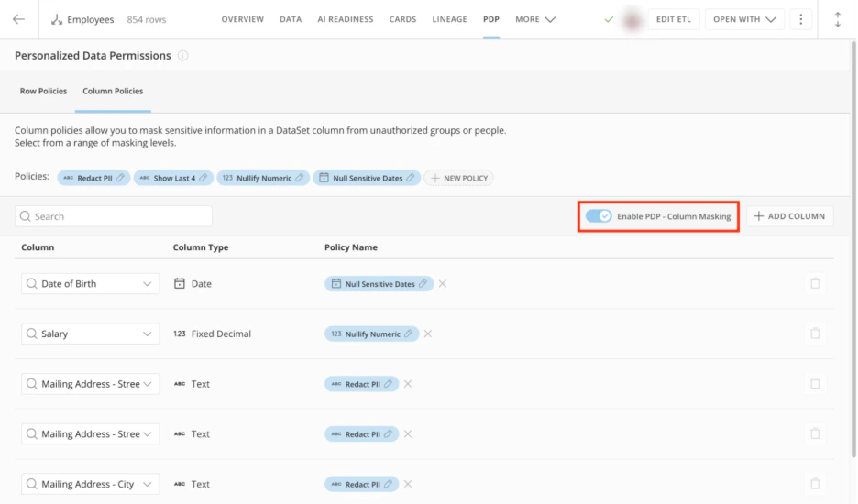The width and height of the screenshot is (858, 504).
Task: Remove Nullify Numeric policy from Salary row
Action: pos(428,334)
